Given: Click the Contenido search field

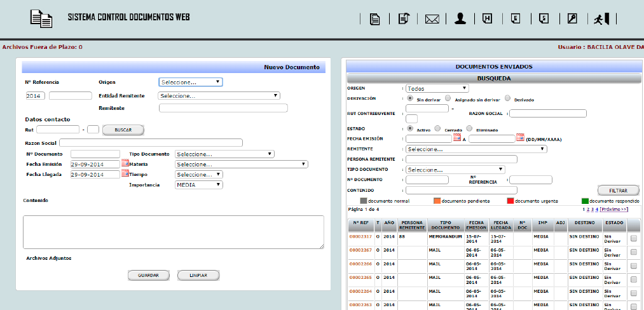Looking at the screenshot, I should 462,190.
